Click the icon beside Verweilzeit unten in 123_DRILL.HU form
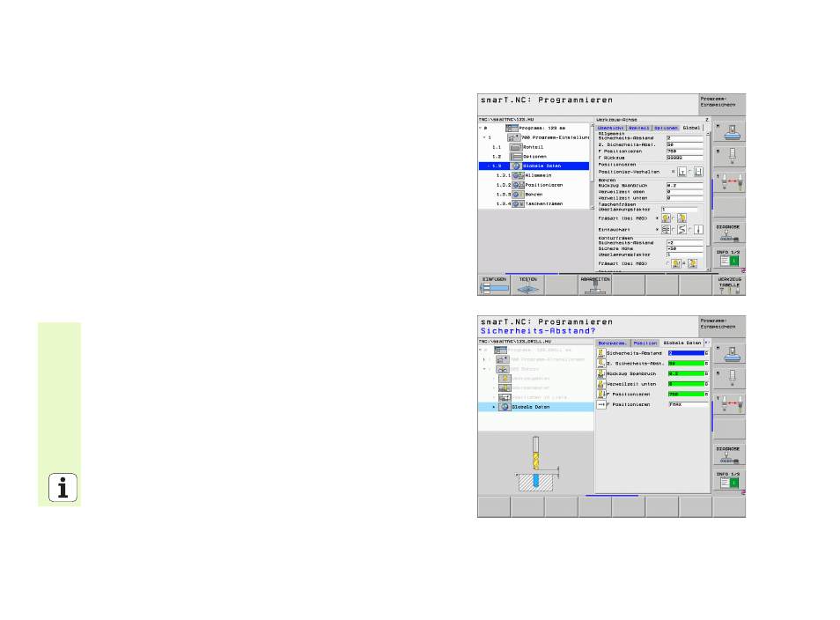The width and height of the screenshot is (840, 620). point(601,384)
